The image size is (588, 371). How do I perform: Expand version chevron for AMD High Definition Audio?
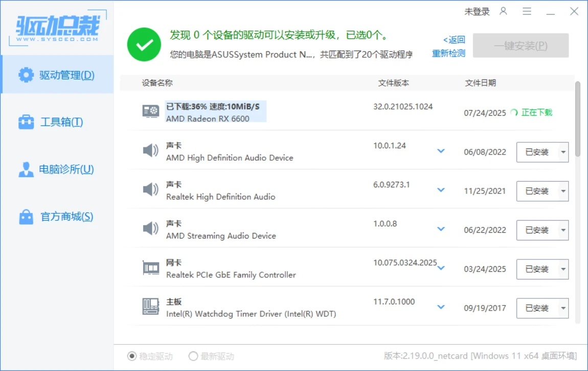(x=441, y=151)
